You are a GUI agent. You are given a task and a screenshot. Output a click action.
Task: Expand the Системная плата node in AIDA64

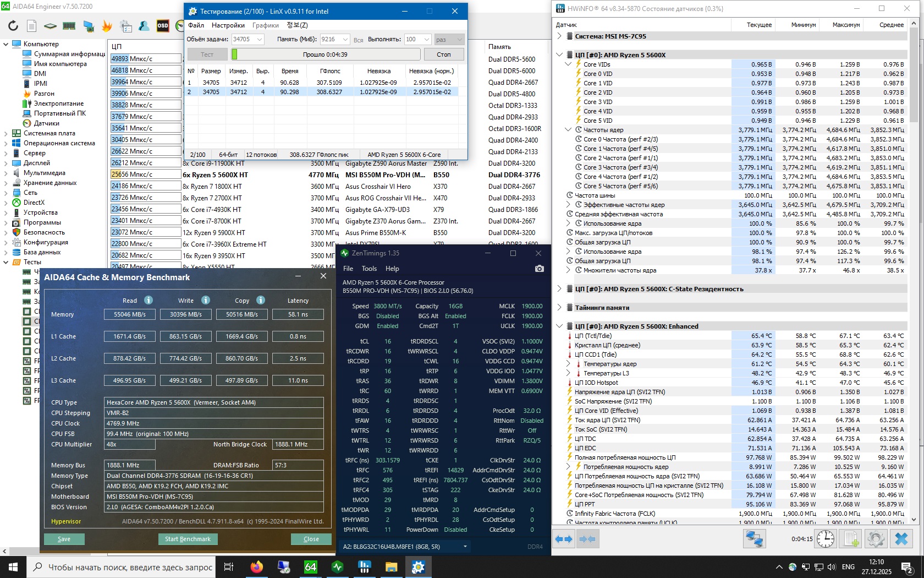[x=5, y=133]
